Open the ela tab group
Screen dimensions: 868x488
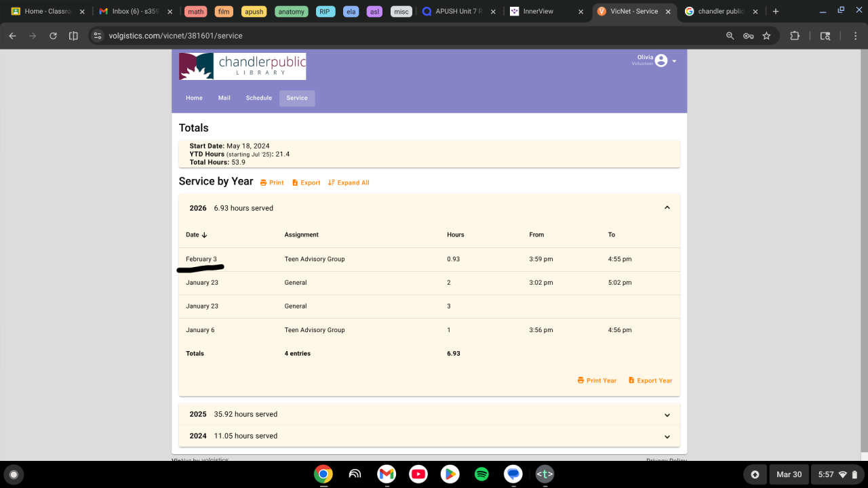pos(351,12)
